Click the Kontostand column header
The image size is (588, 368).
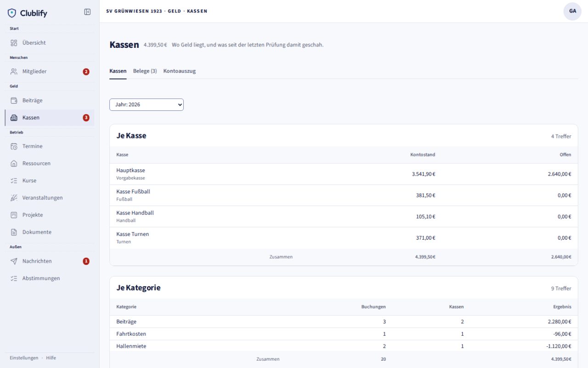point(423,155)
